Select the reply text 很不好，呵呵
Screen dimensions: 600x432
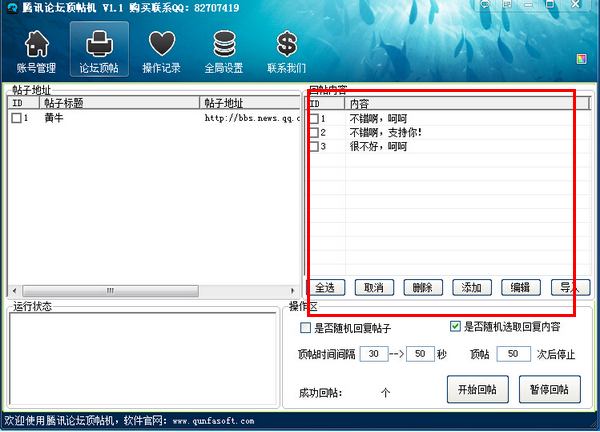pos(378,147)
